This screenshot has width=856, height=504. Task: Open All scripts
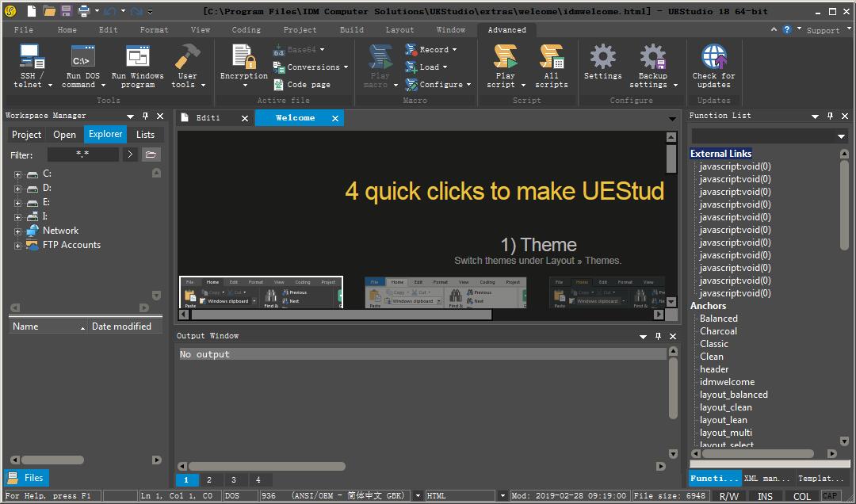click(x=552, y=67)
